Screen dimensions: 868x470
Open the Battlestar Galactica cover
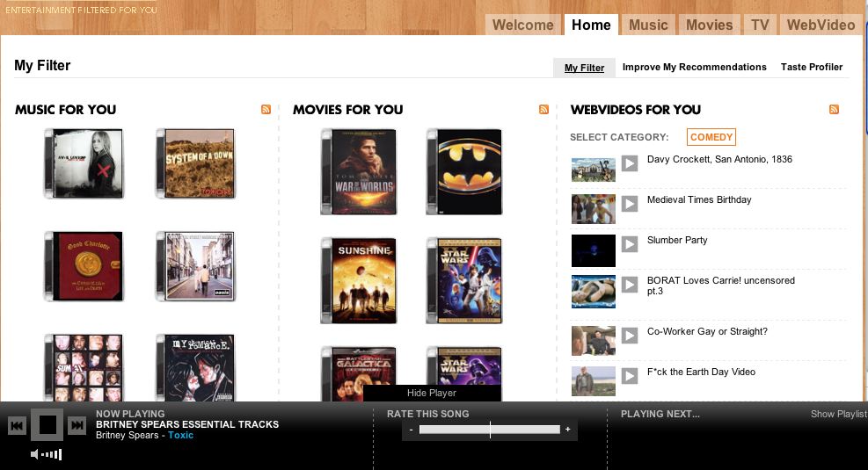point(359,373)
